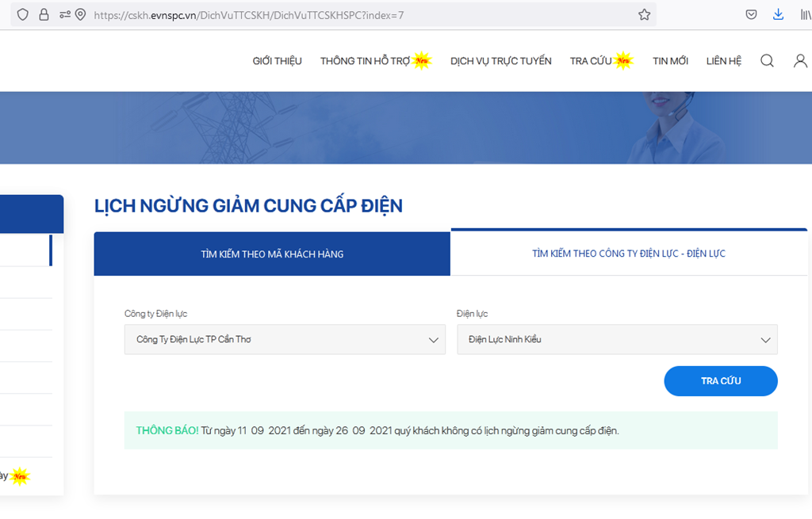Bookmark this page with the star icon
This screenshot has height=519, width=812.
[644, 14]
